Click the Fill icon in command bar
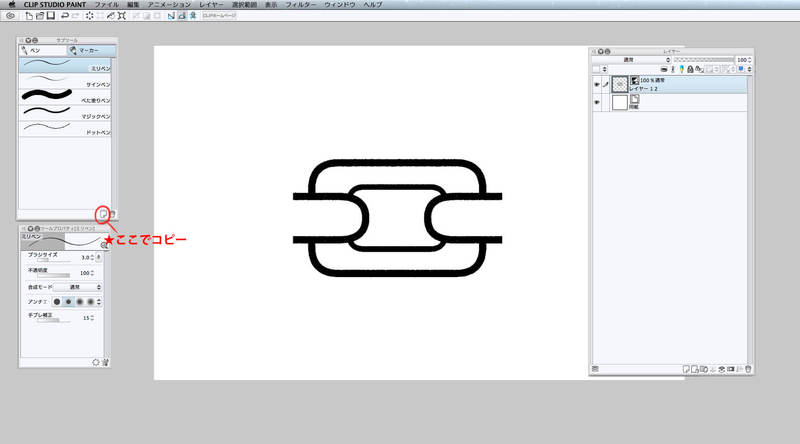The height and width of the screenshot is (444, 800). click(111, 16)
